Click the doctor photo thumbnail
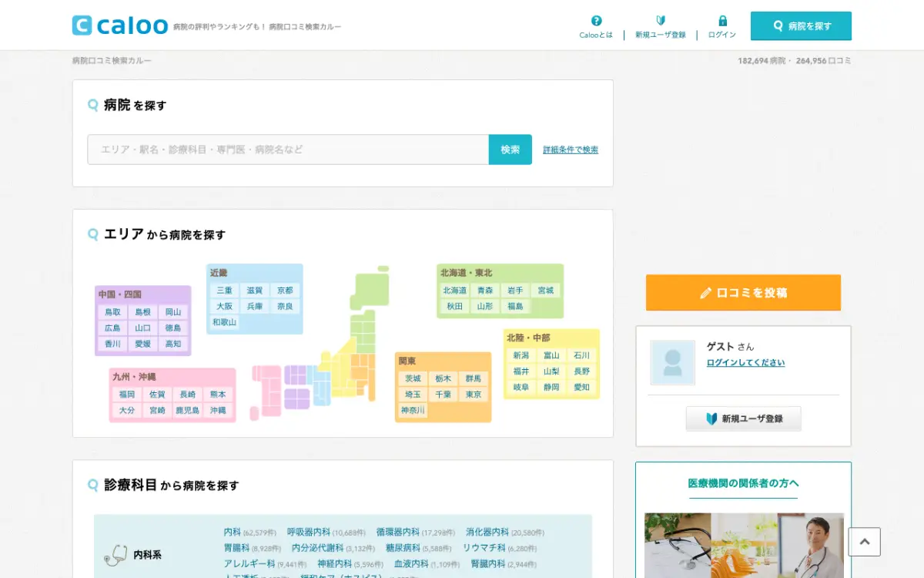 pos(744,546)
